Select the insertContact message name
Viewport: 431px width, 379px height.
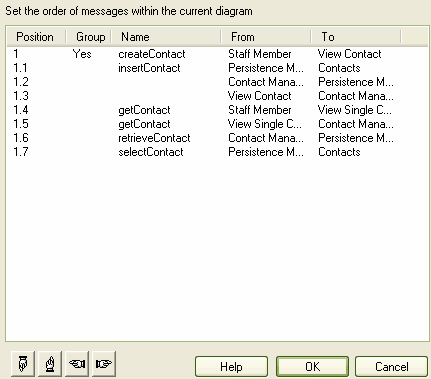click(x=149, y=68)
